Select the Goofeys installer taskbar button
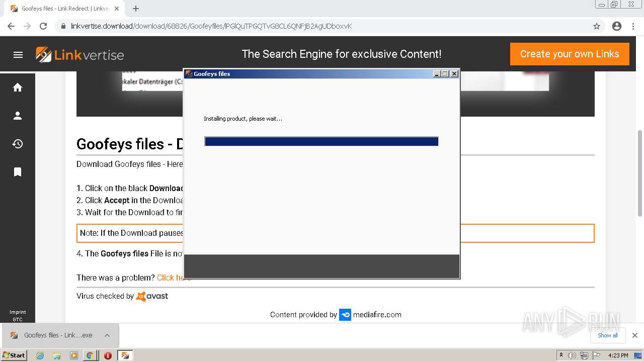Screen dimensions: 644x362 coord(125,355)
